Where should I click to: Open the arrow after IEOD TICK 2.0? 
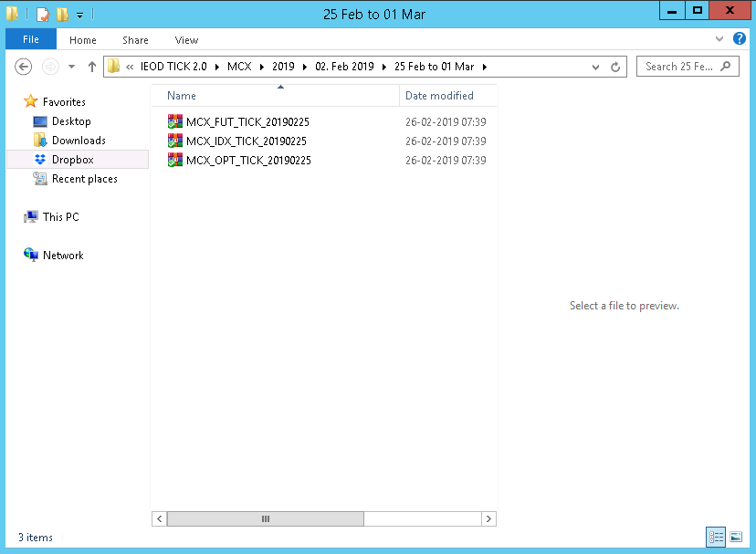click(x=217, y=67)
